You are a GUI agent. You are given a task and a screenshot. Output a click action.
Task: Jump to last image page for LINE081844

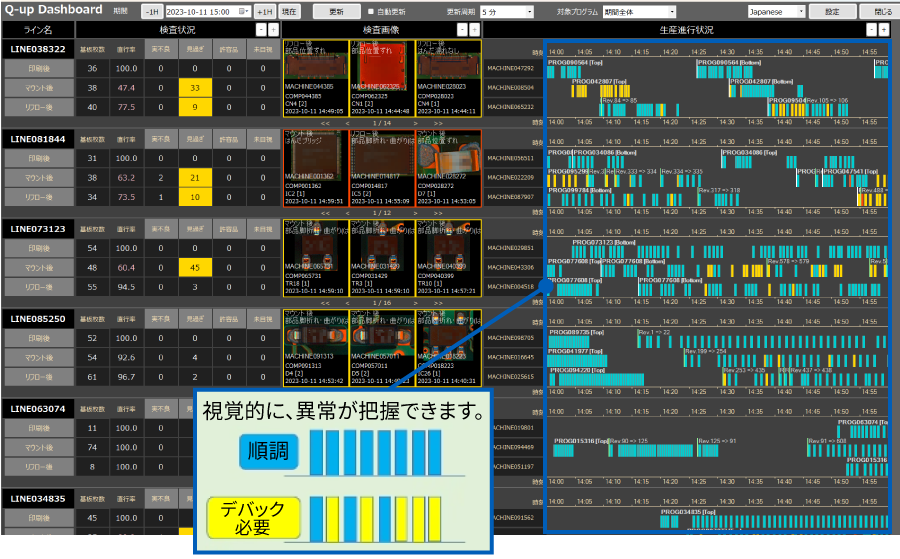pos(438,213)
